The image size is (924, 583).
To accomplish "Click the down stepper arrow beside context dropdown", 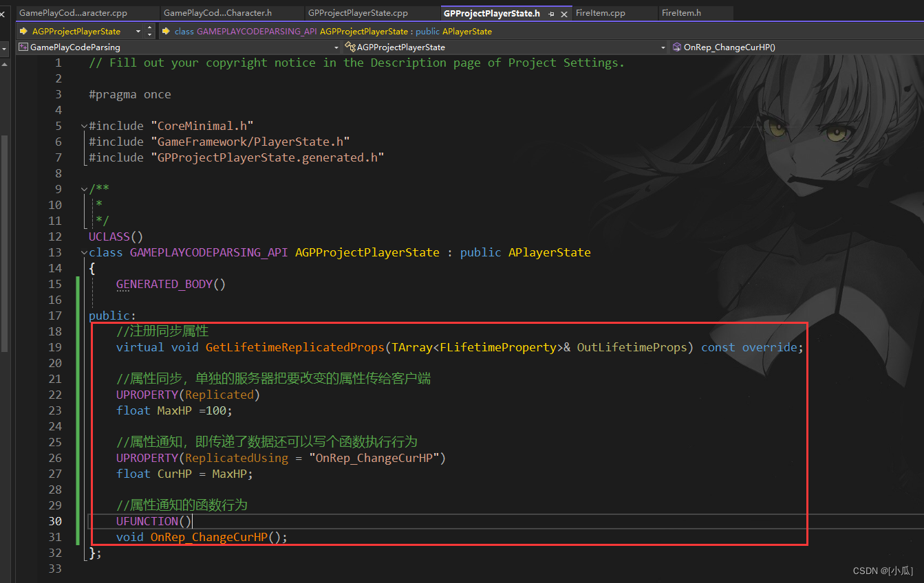I will click(149, 34).
